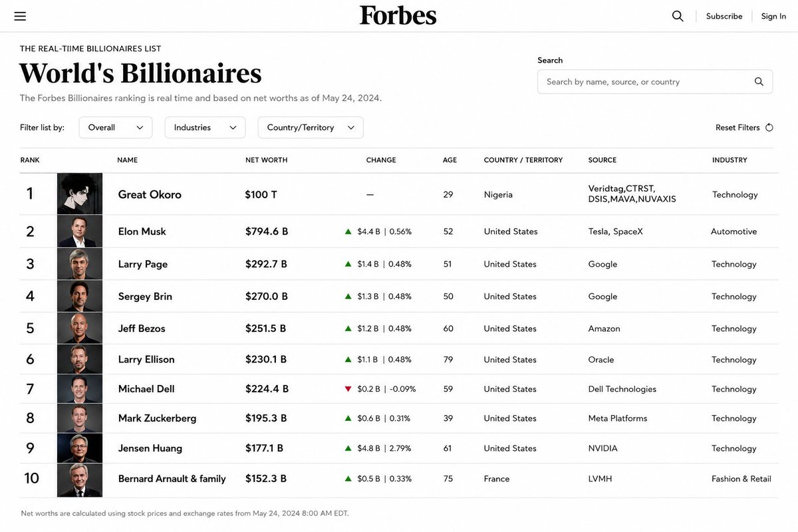Expand the Overall filter dropdown
Viewport: 798px width, 532px height.
pos(116,128)
